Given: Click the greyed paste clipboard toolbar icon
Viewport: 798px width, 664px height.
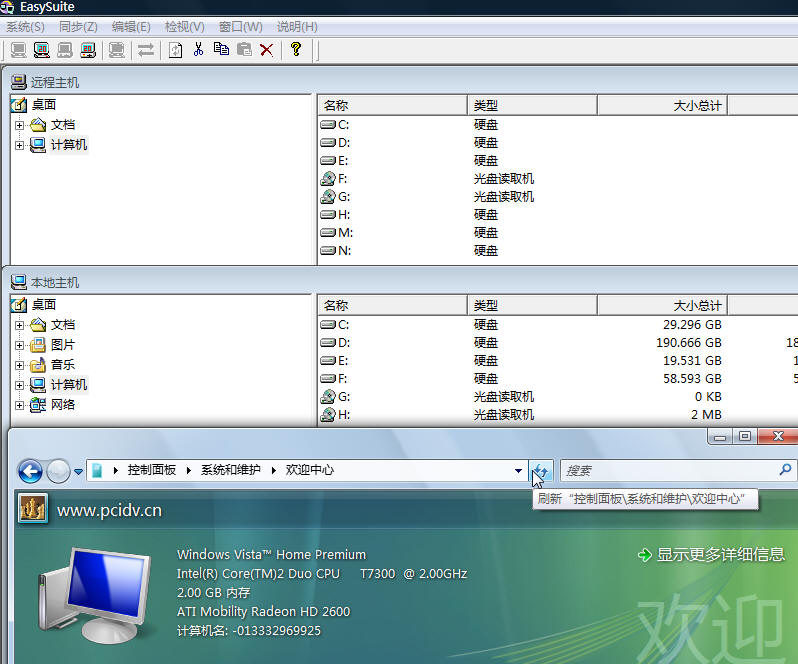Looking at the screenshot, I should click(244, 49).
